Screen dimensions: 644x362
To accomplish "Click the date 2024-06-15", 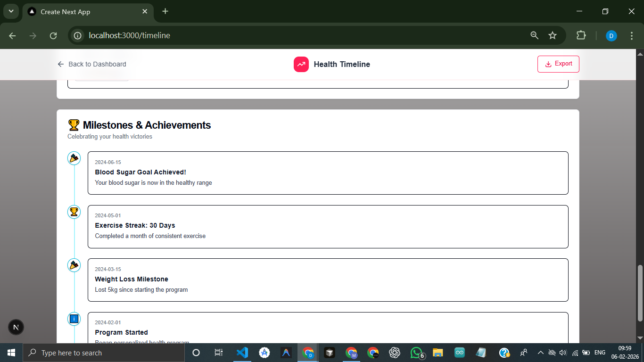I will click(x=108, y=162).
